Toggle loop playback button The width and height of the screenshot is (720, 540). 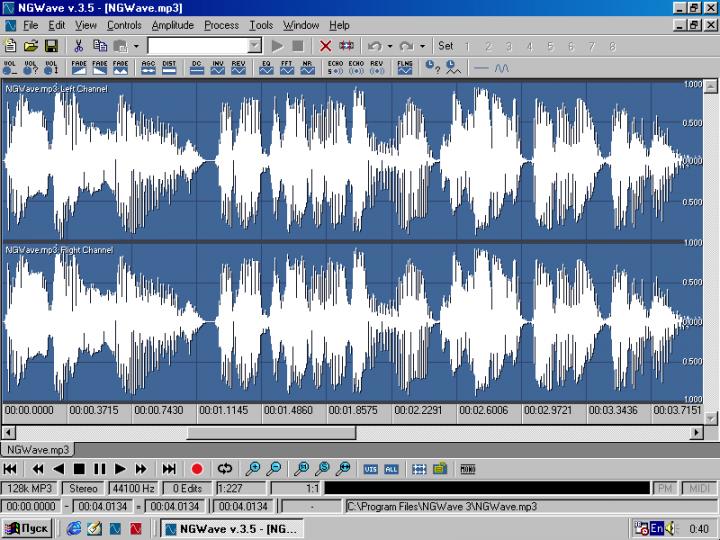click(x=225, y=468)
